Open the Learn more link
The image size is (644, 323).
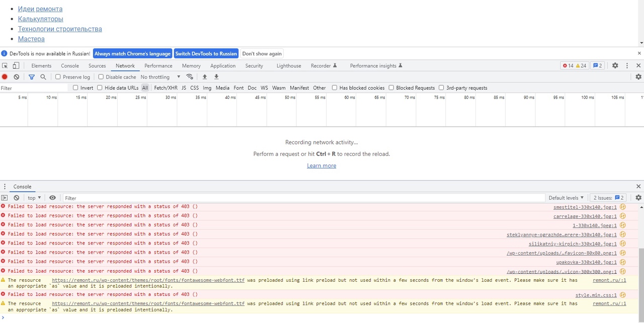point(321,166)
